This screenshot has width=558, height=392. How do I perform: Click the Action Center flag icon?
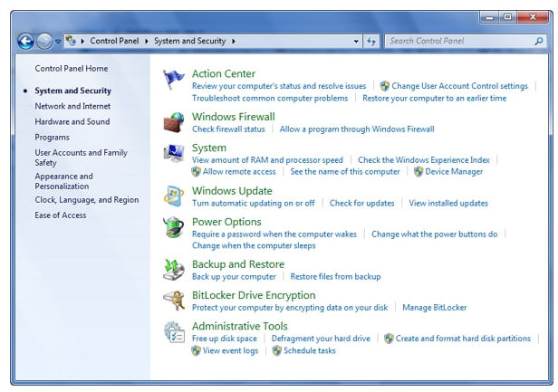tap(174, 81)
